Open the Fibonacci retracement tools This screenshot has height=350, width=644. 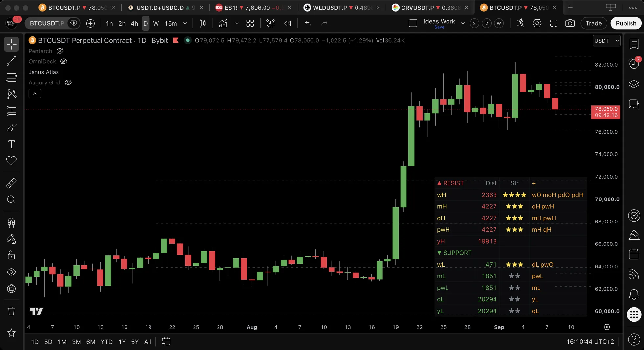pos(11,78)
